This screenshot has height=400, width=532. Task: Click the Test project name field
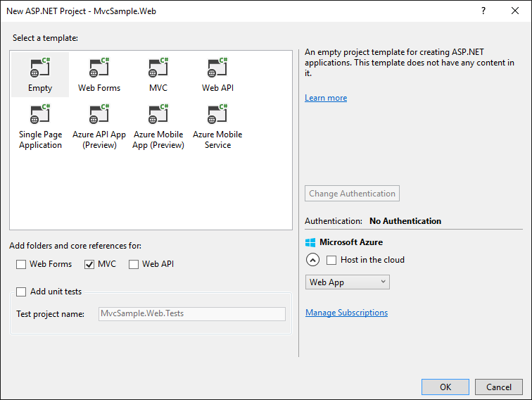pos(192,314)
